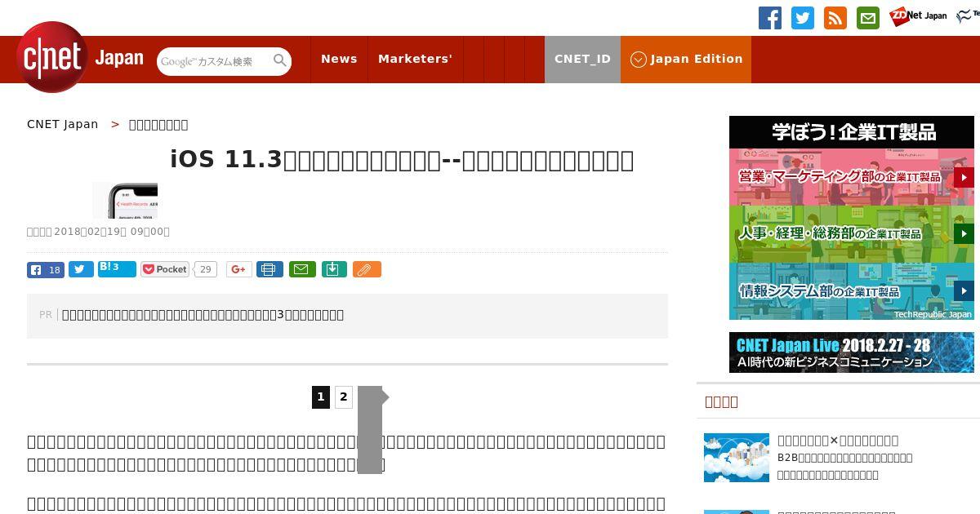Bookmark article on Hatena B! button
The height and width of the screenshot is (514, 980).
coord(117,268)
